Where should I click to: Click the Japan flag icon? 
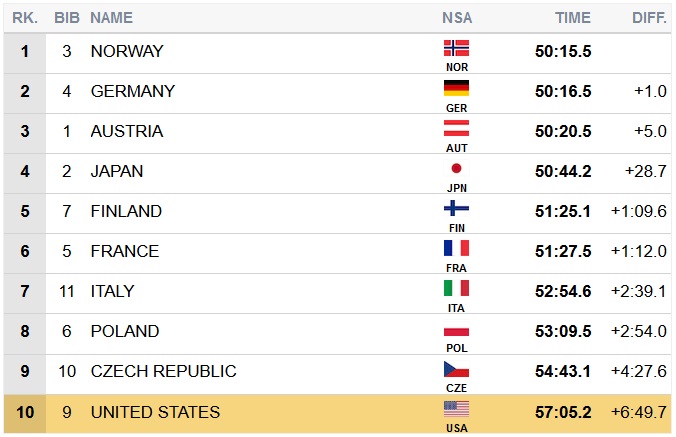click(456, 168)
